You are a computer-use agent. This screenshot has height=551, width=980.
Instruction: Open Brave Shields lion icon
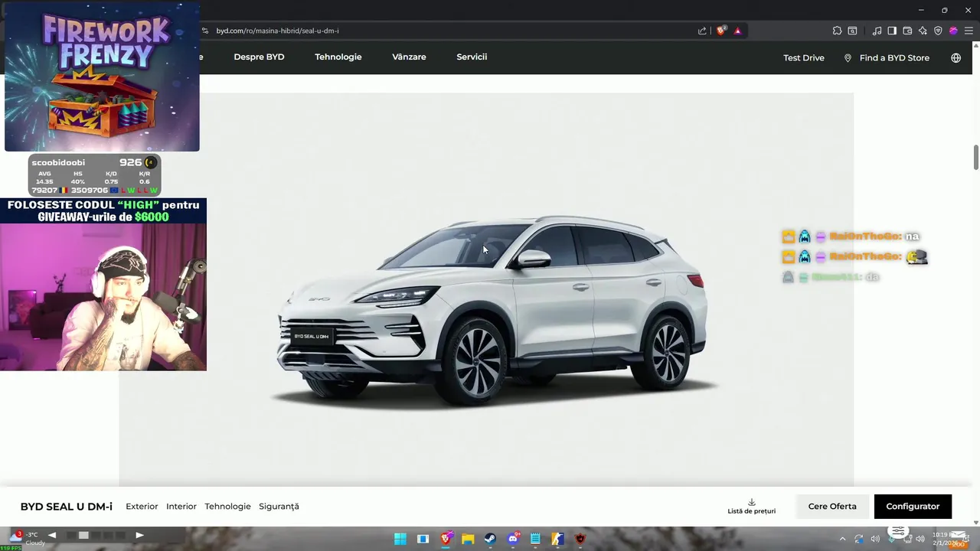coord(721,31)
